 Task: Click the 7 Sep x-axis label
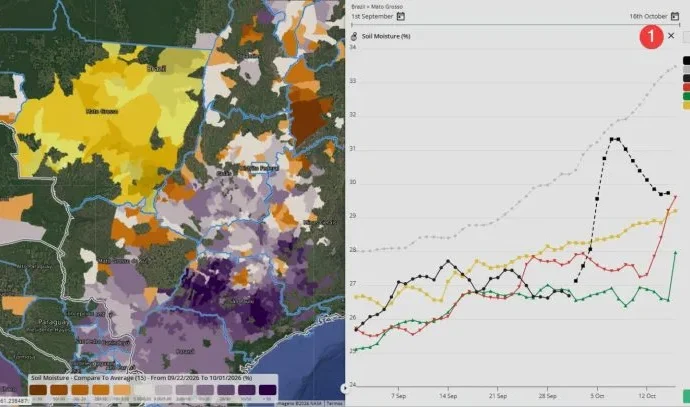398,396
